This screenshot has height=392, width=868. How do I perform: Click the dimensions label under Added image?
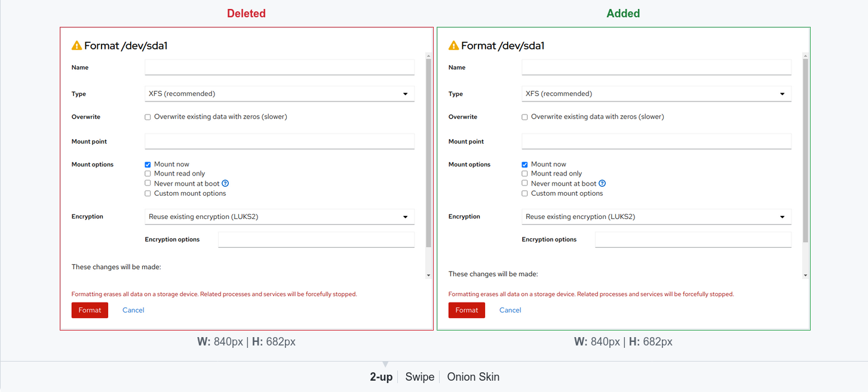[x=623, y=342]
